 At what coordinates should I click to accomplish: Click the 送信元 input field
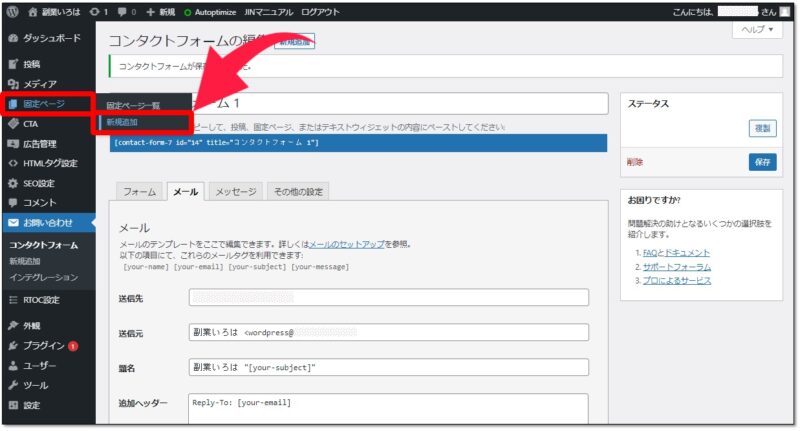coord(389,333)
